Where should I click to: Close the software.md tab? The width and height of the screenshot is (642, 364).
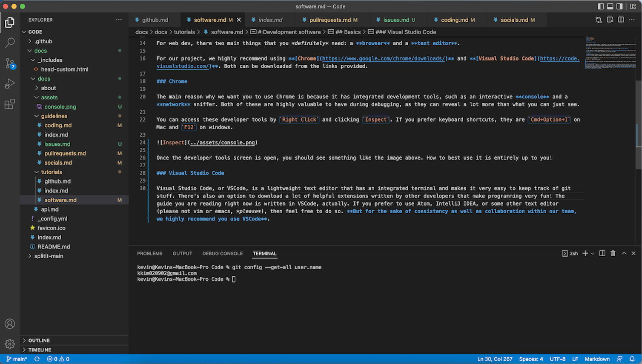(239, 20)
